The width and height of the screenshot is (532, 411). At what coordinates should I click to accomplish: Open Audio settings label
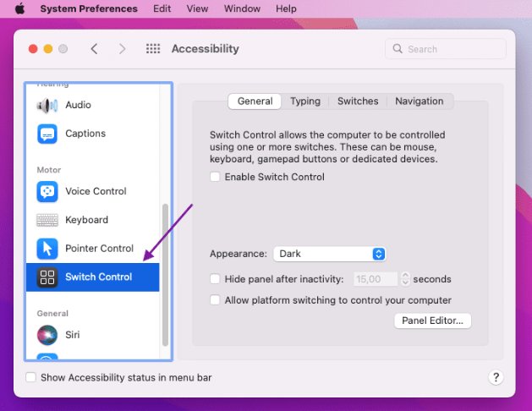point(78,105)
